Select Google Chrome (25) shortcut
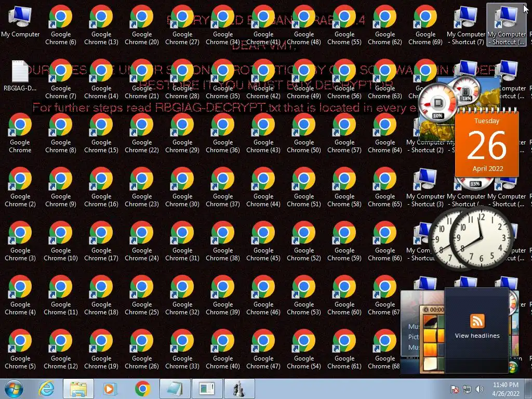 (142, 296)
